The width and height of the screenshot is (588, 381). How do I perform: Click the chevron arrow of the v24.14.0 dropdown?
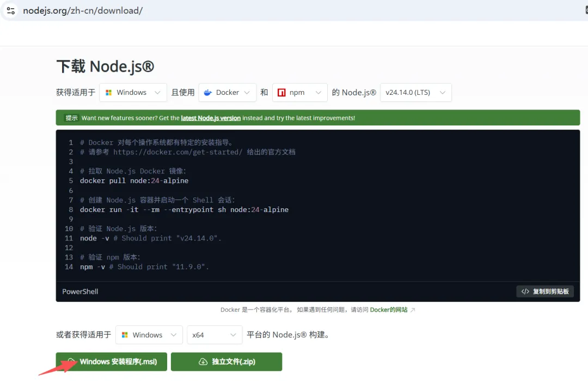(x=443, y=92)
